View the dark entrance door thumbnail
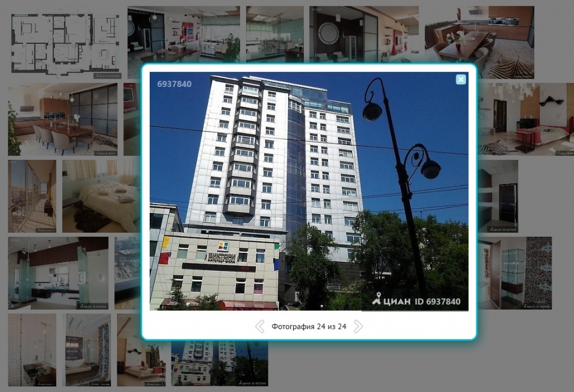The height and width of the screenshot is (392, 574). 498,196
